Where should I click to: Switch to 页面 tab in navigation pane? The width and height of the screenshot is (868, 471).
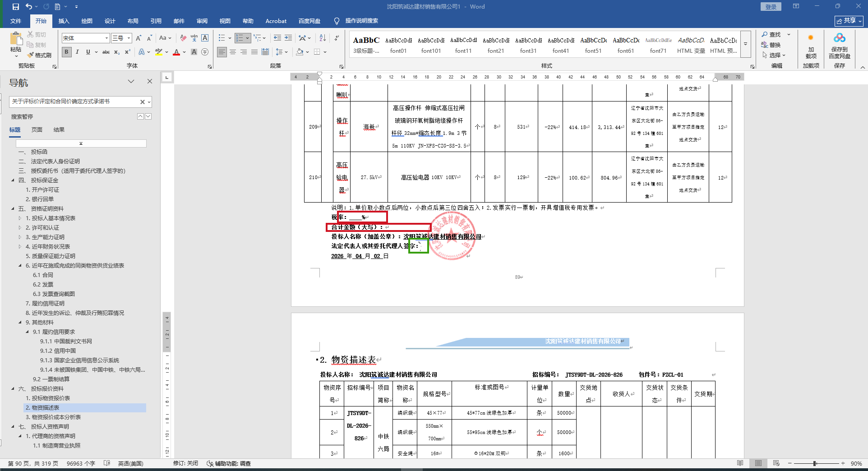pos(37,130)
